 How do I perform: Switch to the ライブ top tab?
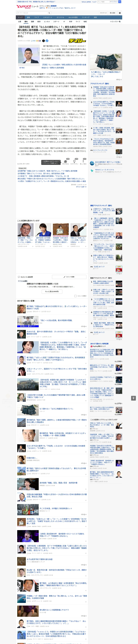pyautogui.click(x=37, y=17)
